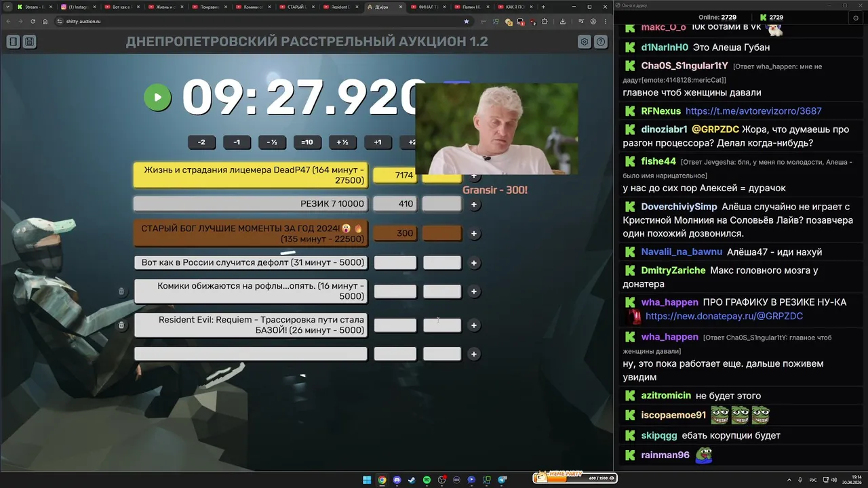Screen dimensions: 868x488
Task: Click plus next to the empty bottom lot
Action: [x=474, y=354]
